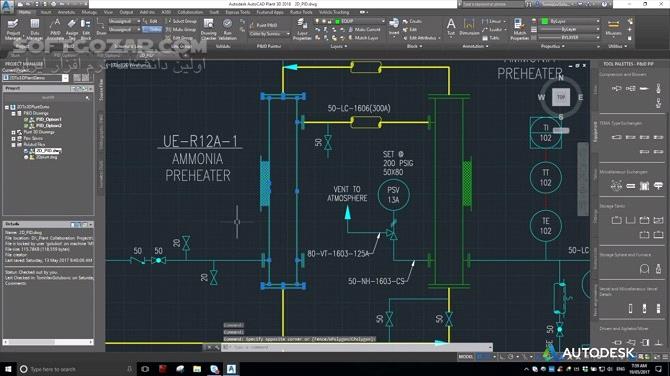Image resolution: width=670 pixels, height=376 pixels.
Task: Open the ByLayer lineweight dropdown
Action: (570, 29)
